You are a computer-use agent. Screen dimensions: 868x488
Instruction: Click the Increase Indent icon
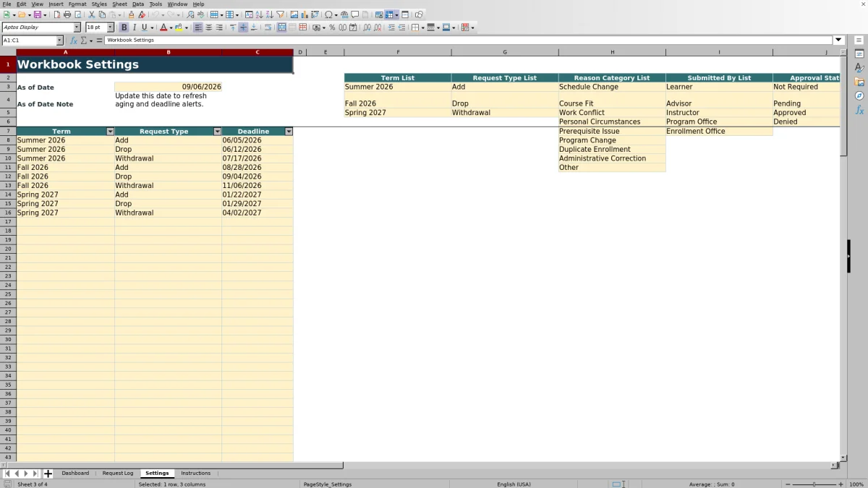point(391,27)
